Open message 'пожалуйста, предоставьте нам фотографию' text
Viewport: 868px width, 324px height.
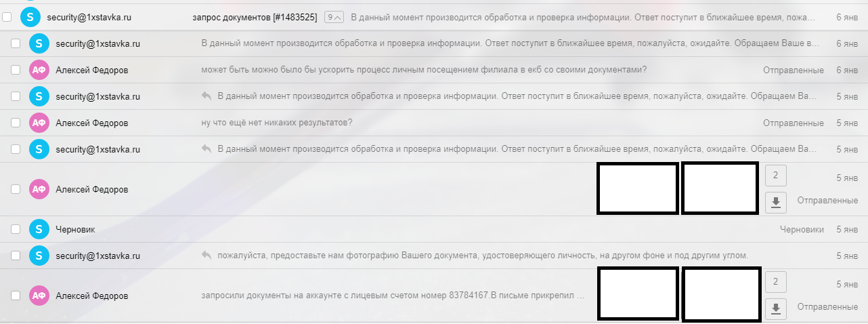(482, 256)
